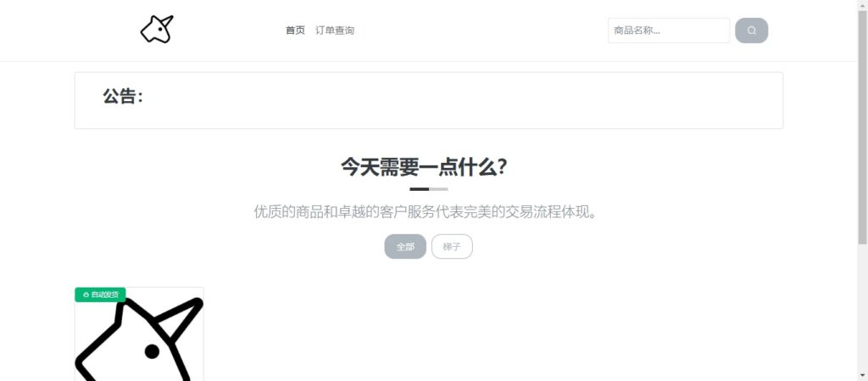The width and height of the screenshot is (868, 381).
Task: Click the scrollbar track below the thumb
Action: (x=862, y=307)
